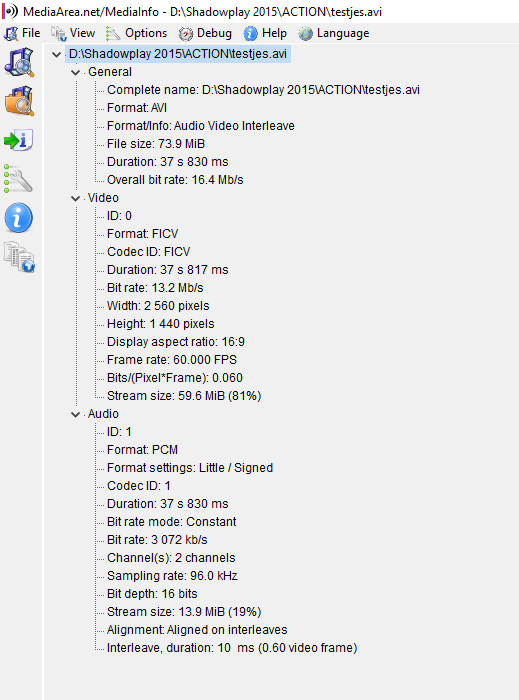Screen dimensions: 519x700
Task: Click the blue About info sidebar icon
Action: (18, 218)
